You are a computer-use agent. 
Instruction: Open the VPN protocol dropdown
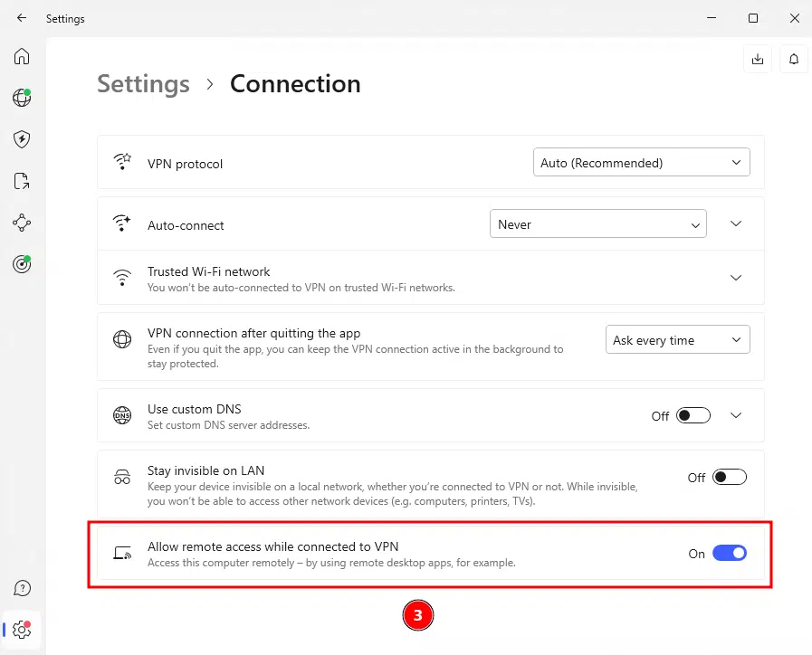coord(641,163)
